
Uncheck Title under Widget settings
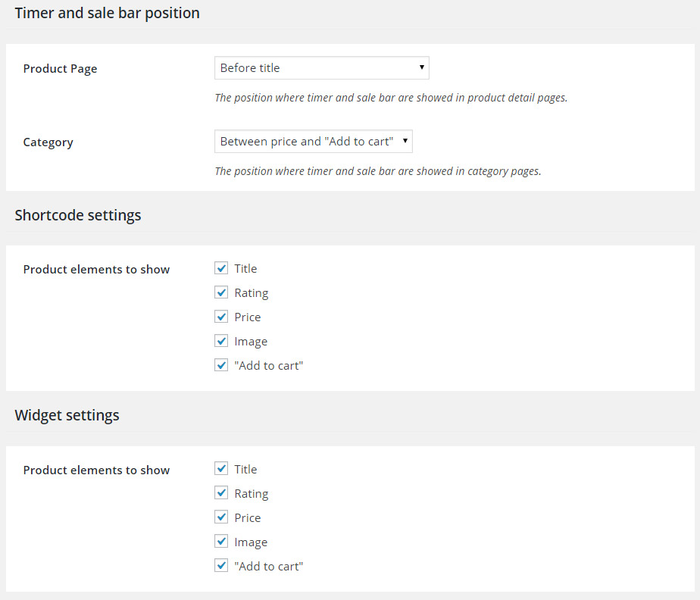(x=221, y=469)
